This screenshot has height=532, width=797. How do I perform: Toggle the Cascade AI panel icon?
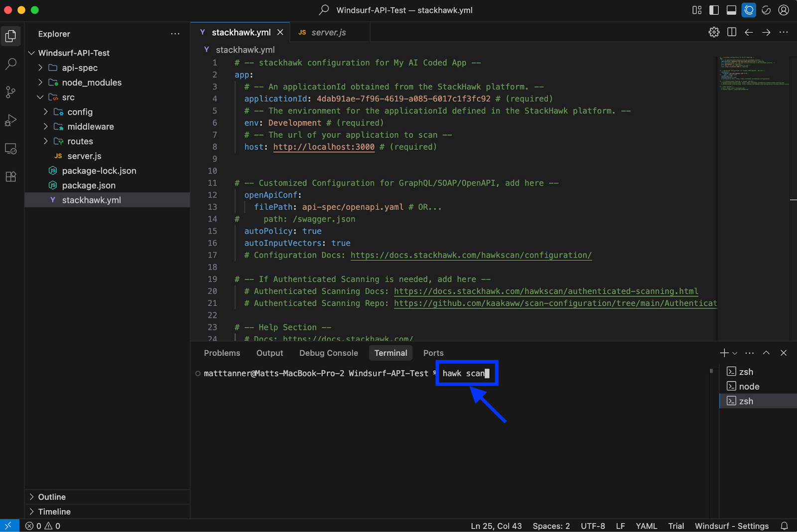pos(749,10)
